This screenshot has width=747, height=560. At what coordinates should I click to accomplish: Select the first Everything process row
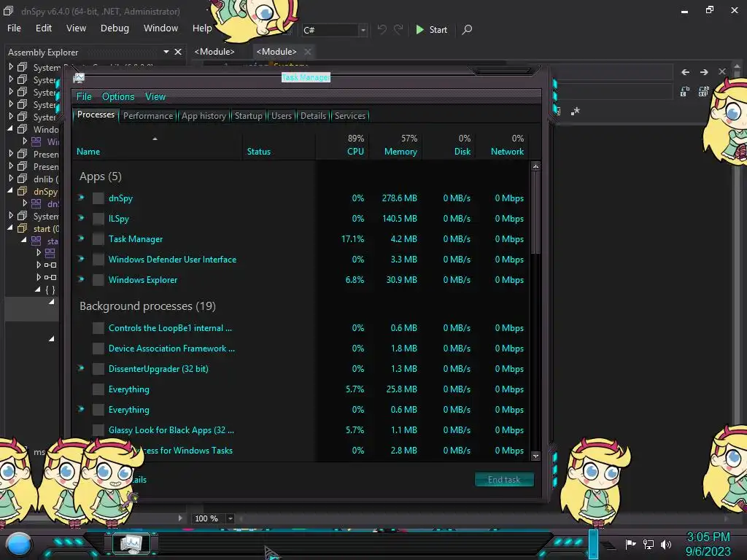302,389
